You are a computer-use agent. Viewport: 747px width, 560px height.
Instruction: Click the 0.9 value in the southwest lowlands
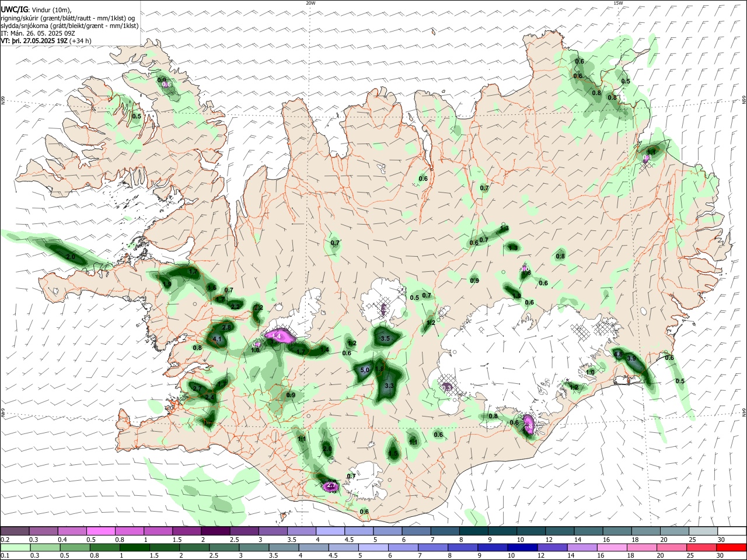point(291,395)
